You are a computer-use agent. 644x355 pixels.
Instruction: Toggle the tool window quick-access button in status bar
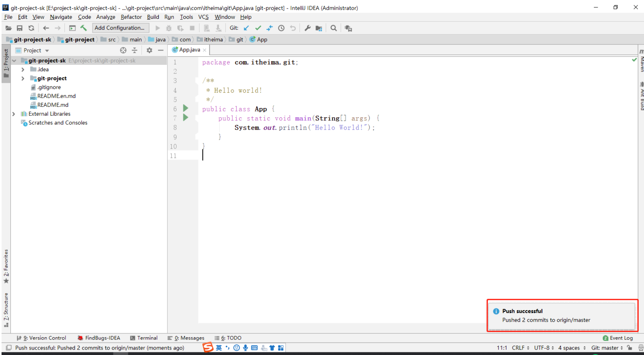point(8,348)
